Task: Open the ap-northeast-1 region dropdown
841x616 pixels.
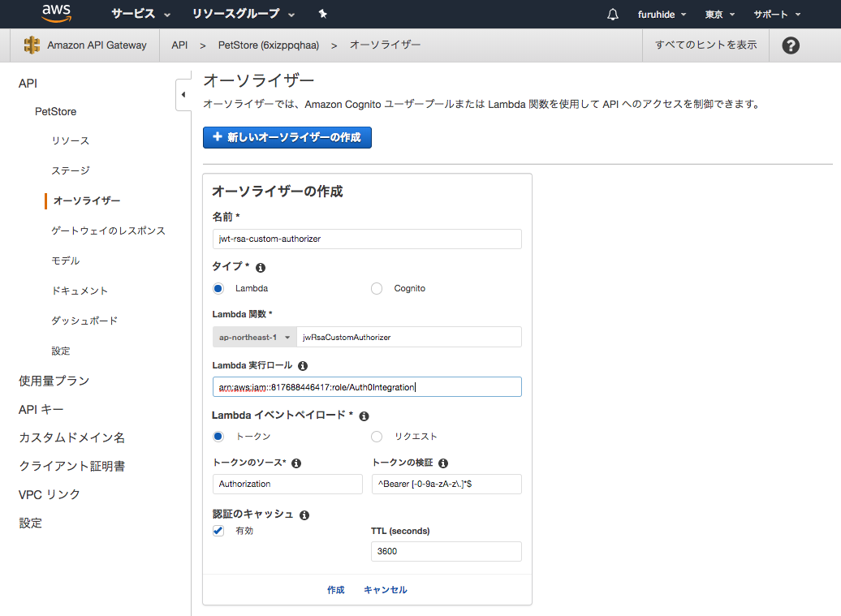Action: coord(254,336)
